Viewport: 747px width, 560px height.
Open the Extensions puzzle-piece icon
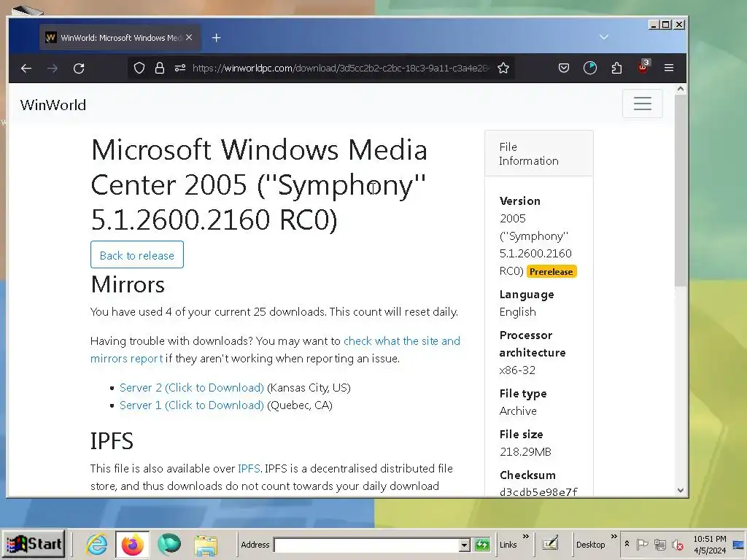tap(616, 68)
